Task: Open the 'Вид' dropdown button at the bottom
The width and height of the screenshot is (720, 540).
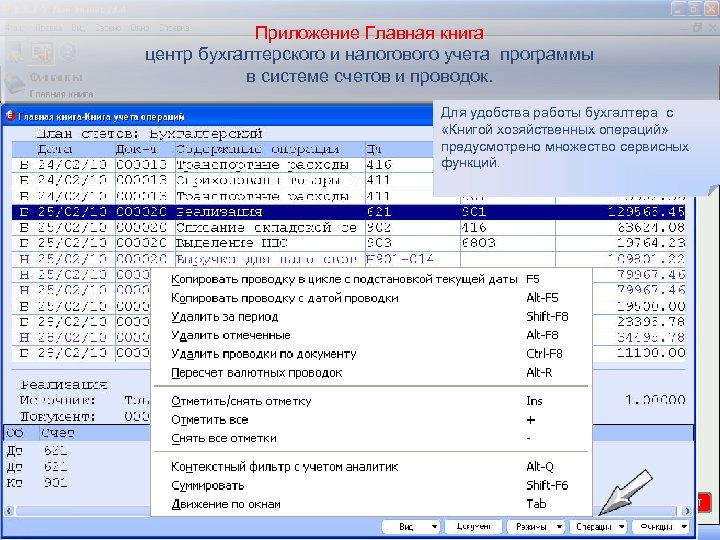Action: (x=411, y=527)
